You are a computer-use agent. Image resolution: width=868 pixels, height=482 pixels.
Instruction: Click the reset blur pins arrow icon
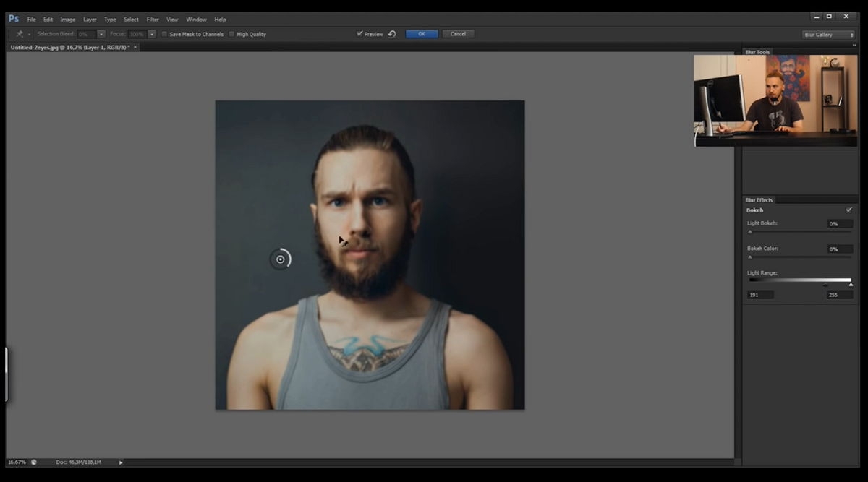point(392,34)
